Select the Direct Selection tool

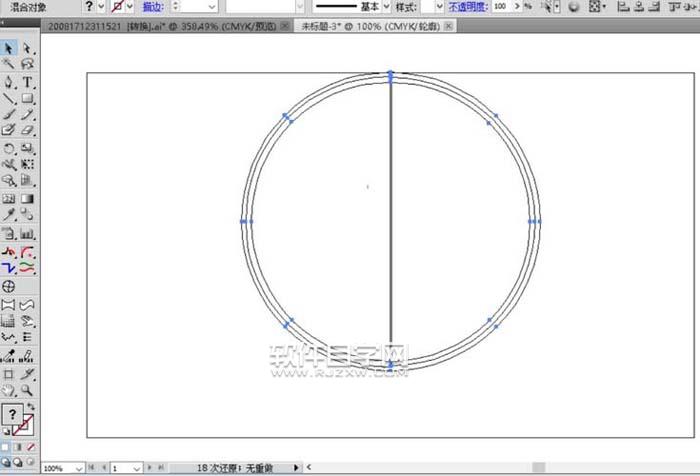[27, 48]
